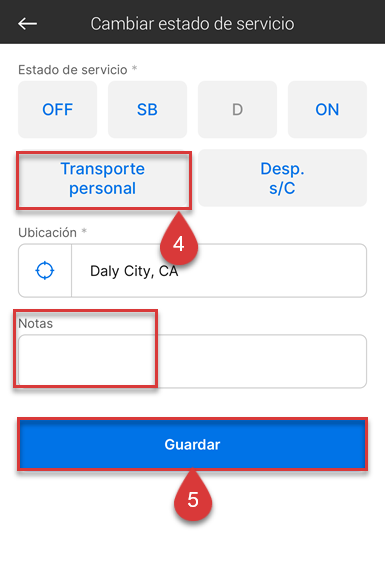Click the Ubicación label
Viewport: 385px width, 579px height.
[x=48, y=233]
